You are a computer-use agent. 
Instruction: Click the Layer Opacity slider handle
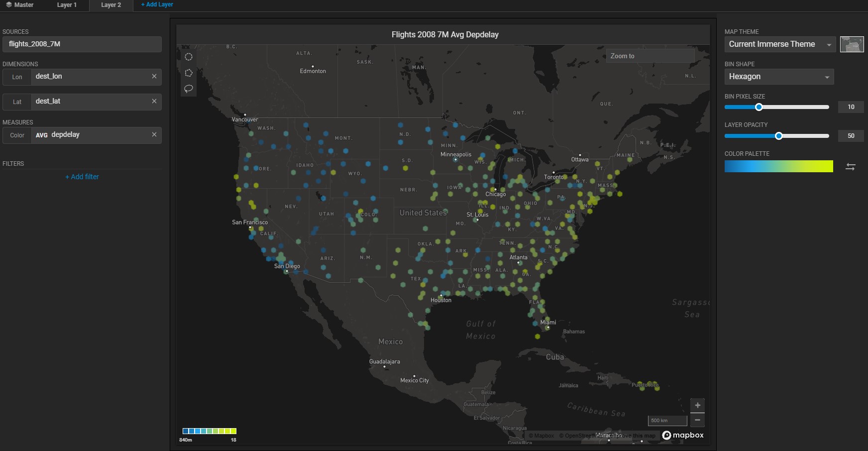779,136
